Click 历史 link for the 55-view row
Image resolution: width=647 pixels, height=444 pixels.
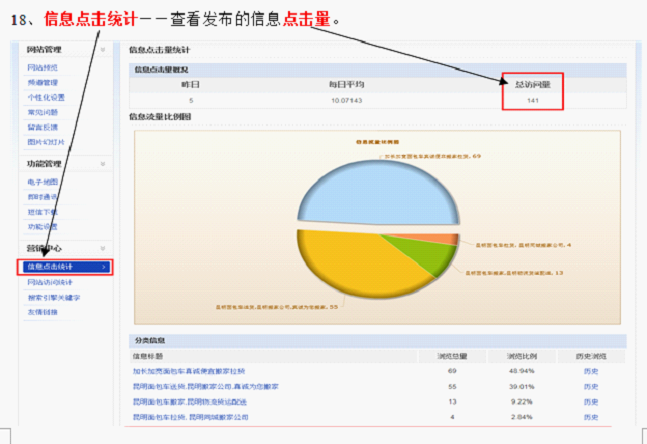tap(590, 386)
